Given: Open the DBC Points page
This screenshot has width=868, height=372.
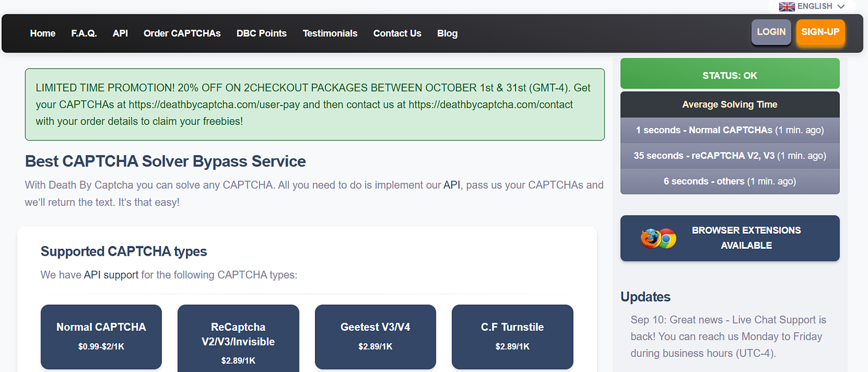Looking at the screenshot, I should pos(261,34).
